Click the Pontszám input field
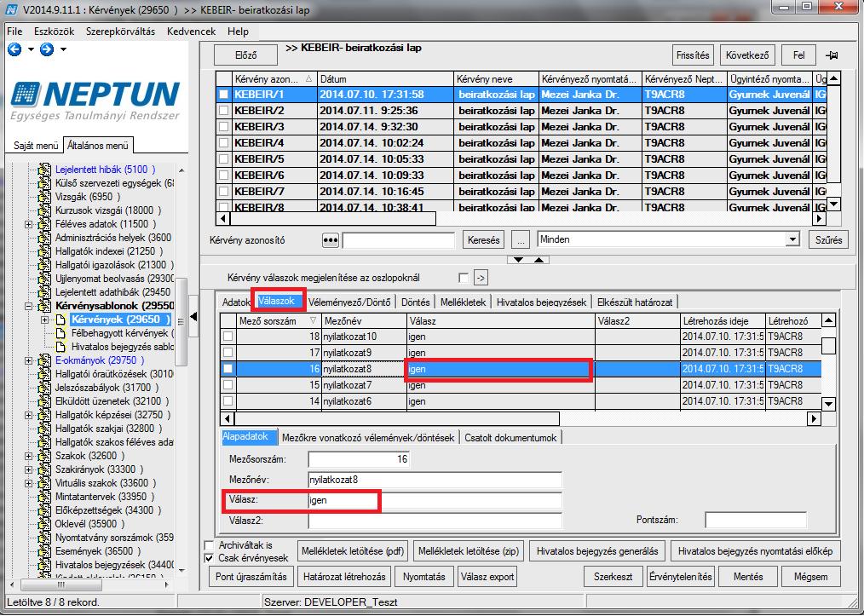Viewport: 864px width, 616px height. tap(756, 520)
